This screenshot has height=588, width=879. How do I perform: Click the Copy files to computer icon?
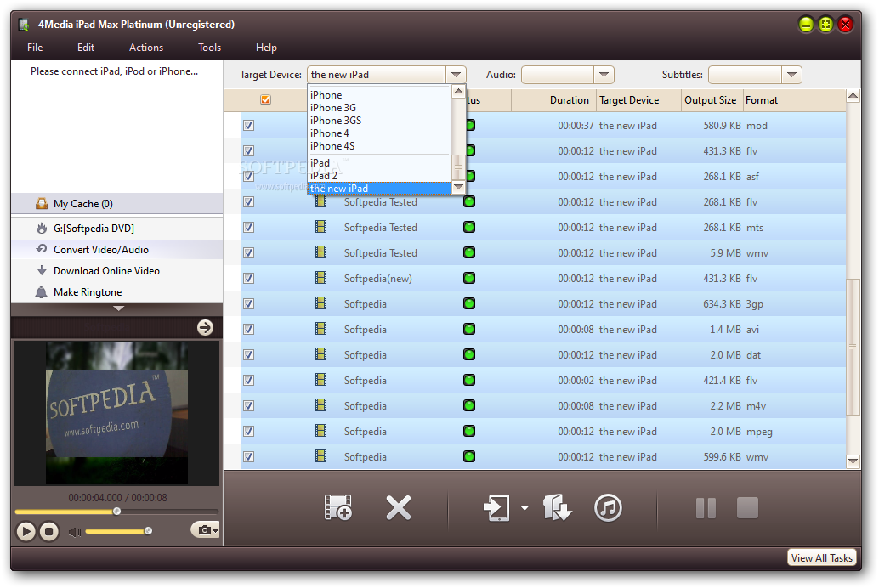coord(557,508)
